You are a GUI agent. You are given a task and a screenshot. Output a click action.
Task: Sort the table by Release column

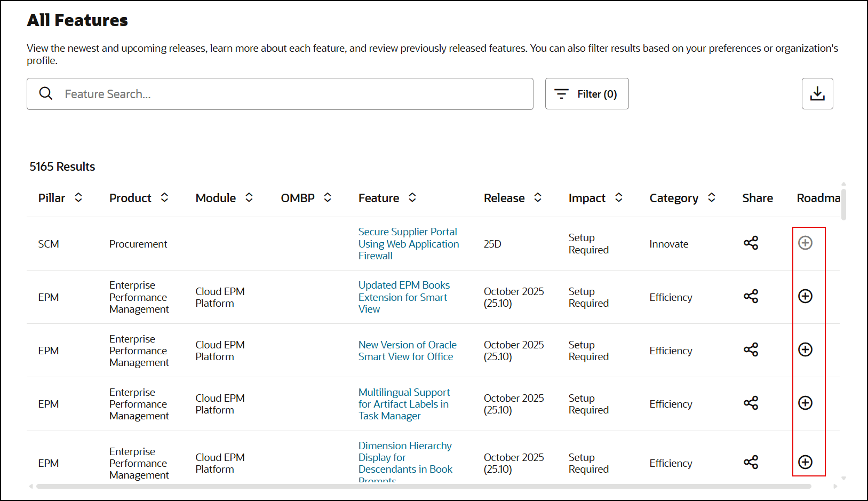538,197
